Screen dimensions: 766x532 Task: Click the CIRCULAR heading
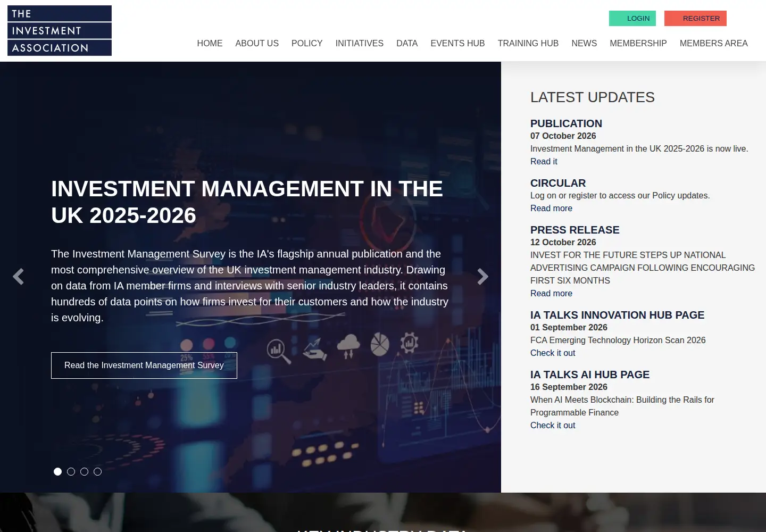[558, 183]
